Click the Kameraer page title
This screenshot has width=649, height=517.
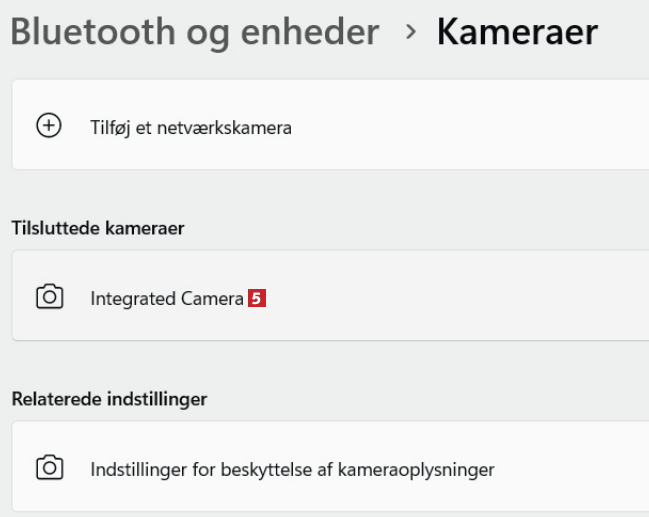click(x=517, y=32)
